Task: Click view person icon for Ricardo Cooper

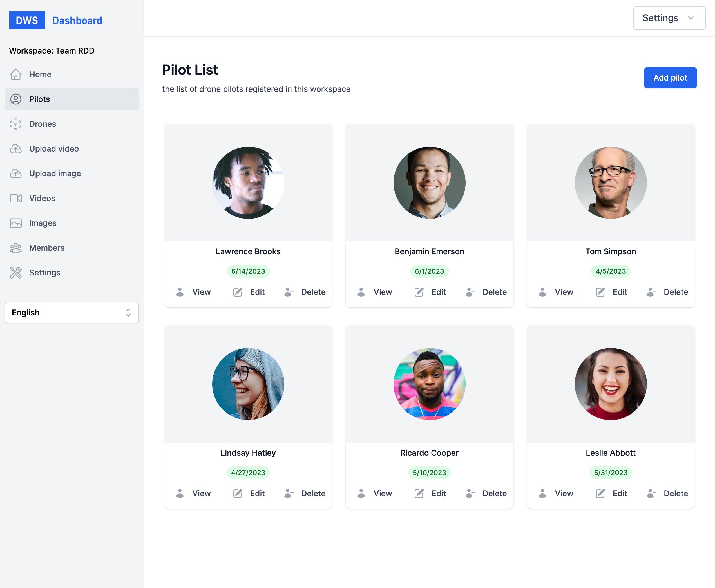Action: (361, 493)
